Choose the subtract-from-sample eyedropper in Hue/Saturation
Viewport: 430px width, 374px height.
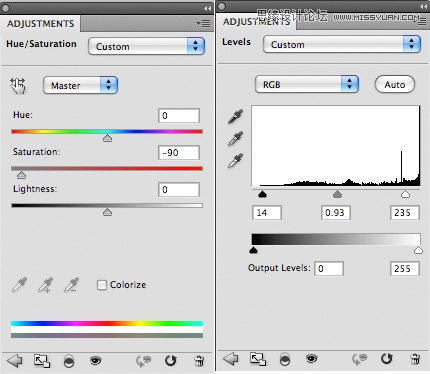pos(71,285)
